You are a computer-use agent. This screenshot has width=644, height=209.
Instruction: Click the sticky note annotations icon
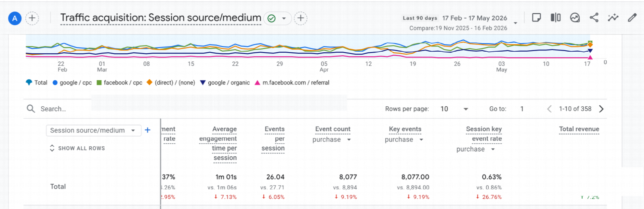click(x=537, y=17)
